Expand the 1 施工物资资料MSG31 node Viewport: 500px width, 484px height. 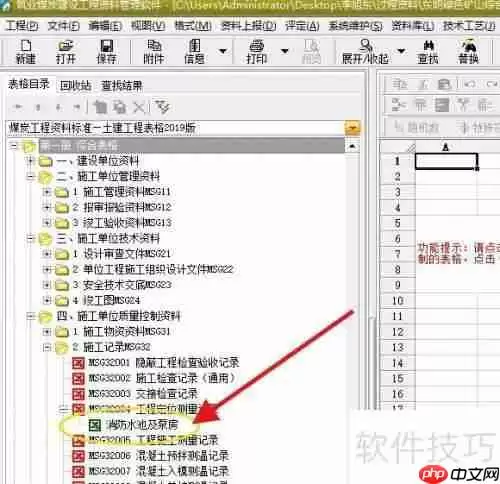(x=47, y=332)
